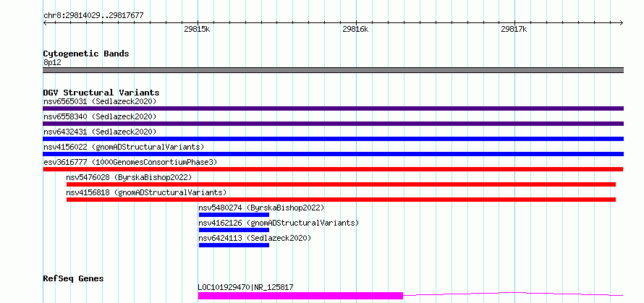
Task: Click the ruler's right arrowhead
Action: pos(622,23)
